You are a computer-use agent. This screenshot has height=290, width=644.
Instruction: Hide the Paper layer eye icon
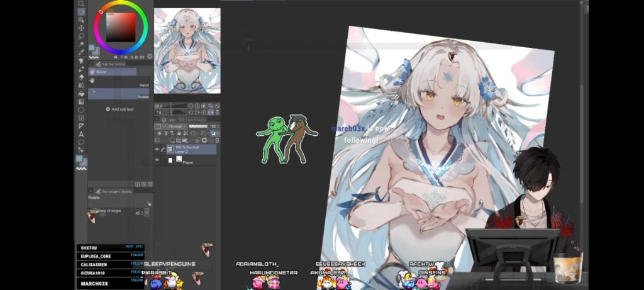(157, 160)
